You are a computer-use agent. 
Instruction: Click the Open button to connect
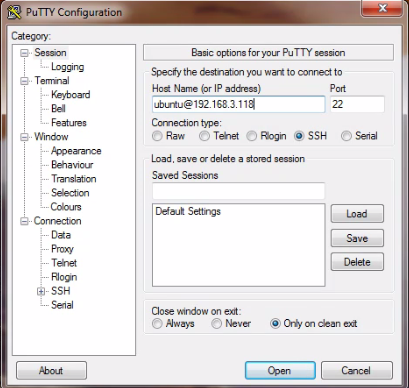coord(280,370)
